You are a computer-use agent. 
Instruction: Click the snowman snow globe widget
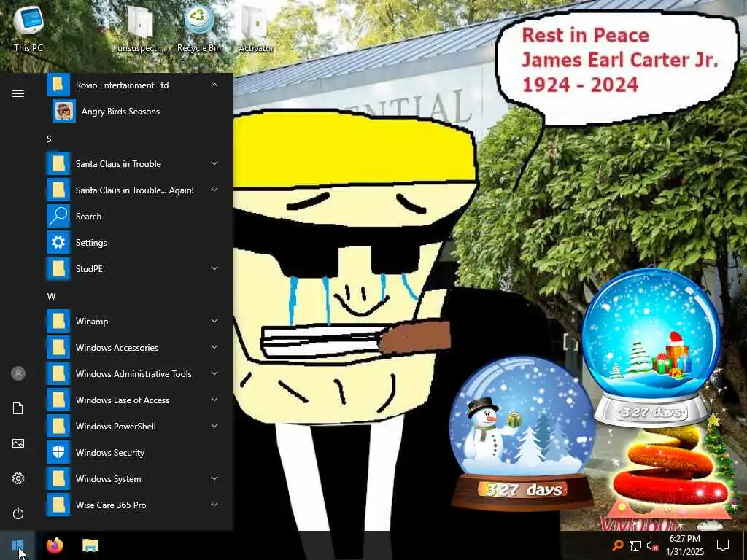(x=522, y=433)
